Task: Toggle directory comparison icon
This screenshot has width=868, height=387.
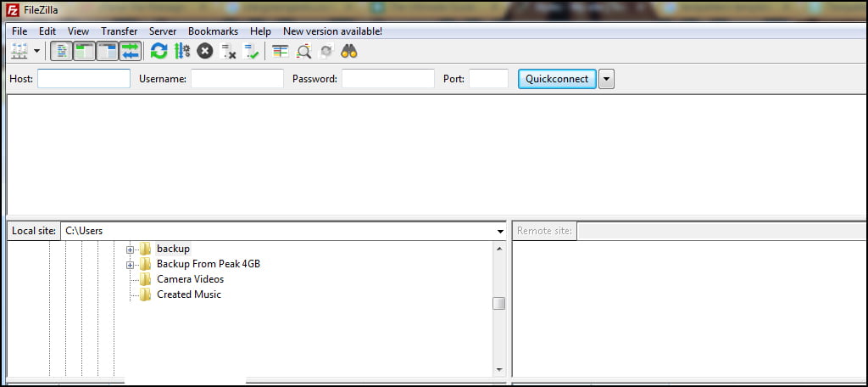Action: pos(303,52)
